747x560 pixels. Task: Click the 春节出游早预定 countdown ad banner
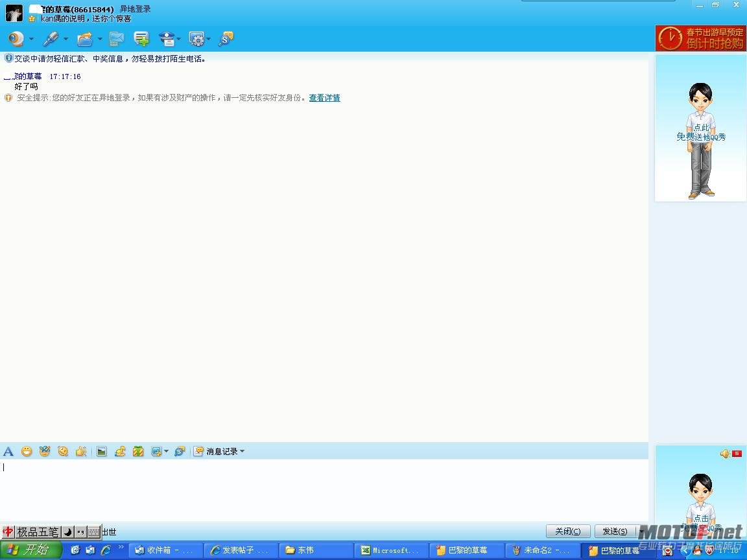pos(701,38)
